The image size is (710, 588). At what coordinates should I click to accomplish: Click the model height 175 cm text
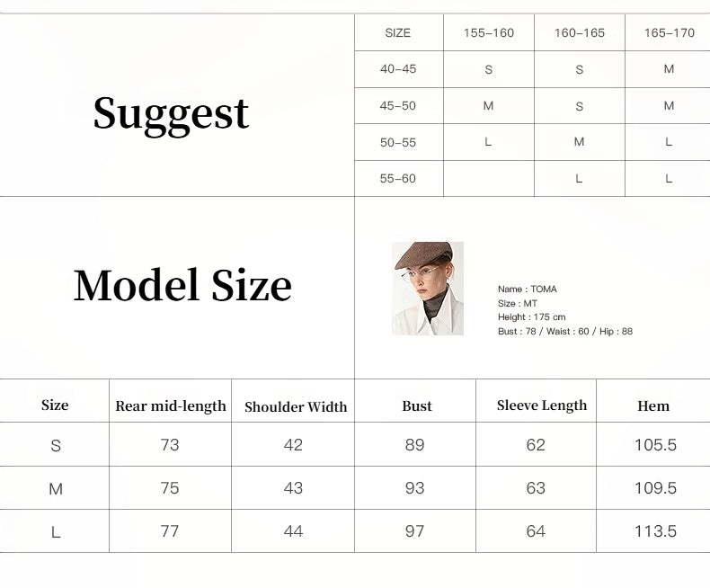532,317
